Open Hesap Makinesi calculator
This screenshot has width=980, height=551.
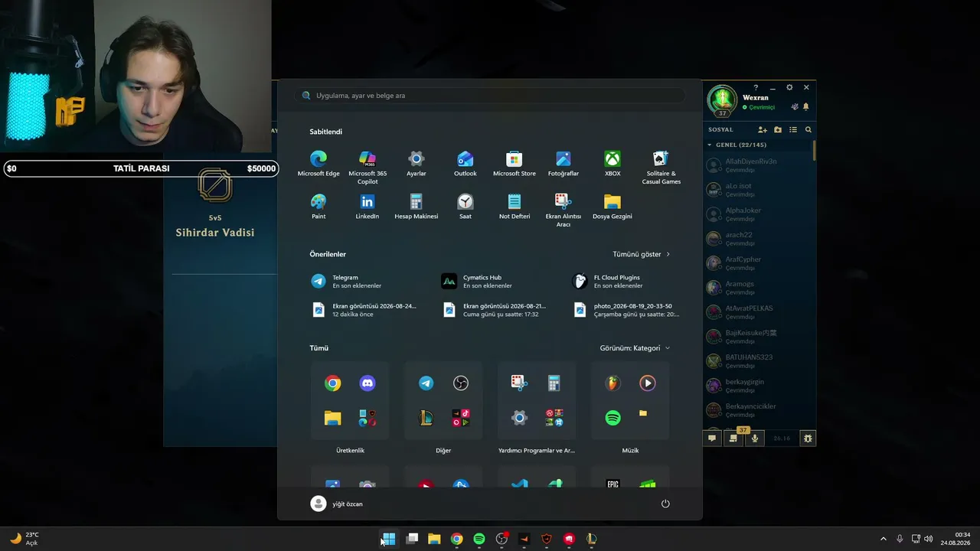(x=416, y=207)
